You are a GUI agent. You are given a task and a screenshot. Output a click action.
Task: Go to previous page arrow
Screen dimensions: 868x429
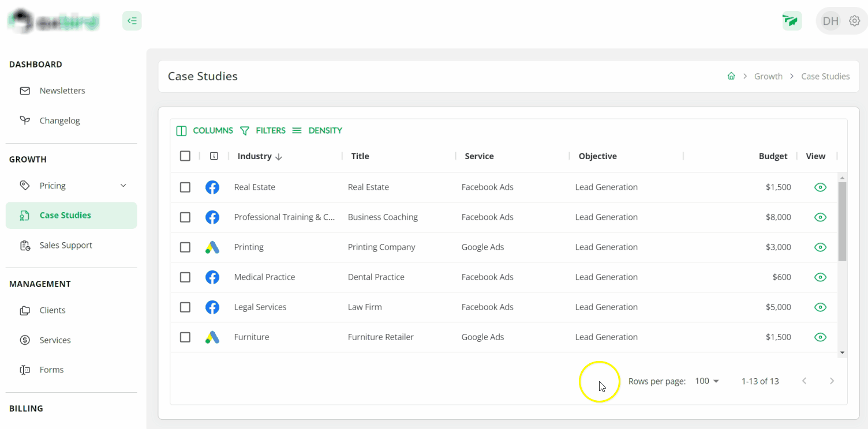pos(804,381)
